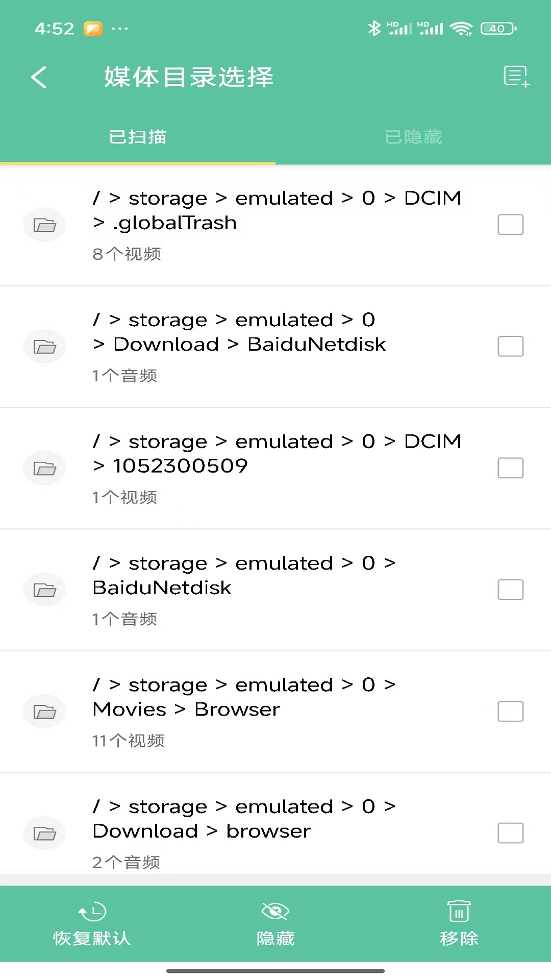Tap folder icon beside .globalTrash
Viewport: 551px width, 980px height.
[45, 225]
